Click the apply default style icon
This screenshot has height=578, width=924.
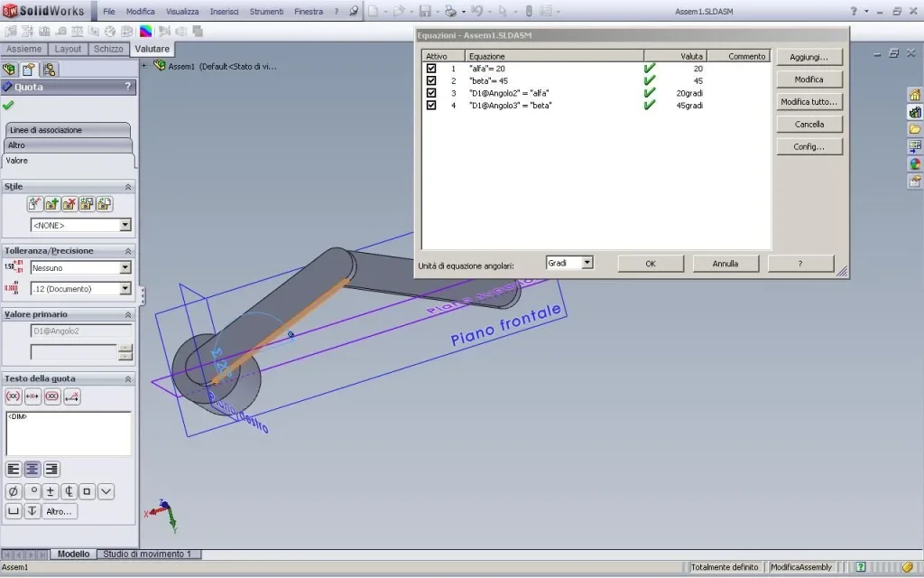coord(35,204)
